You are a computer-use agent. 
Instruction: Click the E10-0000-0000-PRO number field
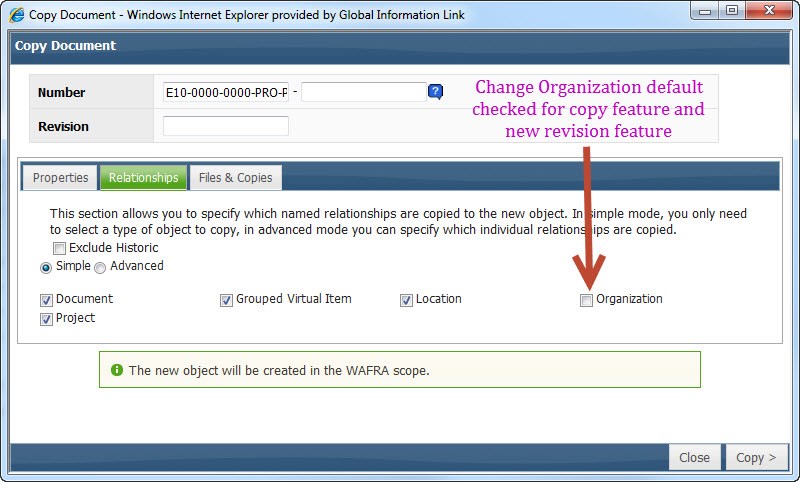coord(226,92)
